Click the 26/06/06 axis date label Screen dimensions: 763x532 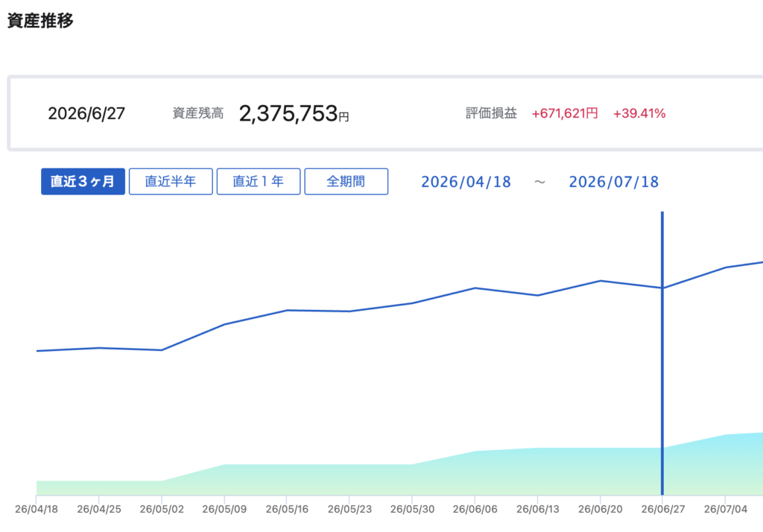pos(475,509)
